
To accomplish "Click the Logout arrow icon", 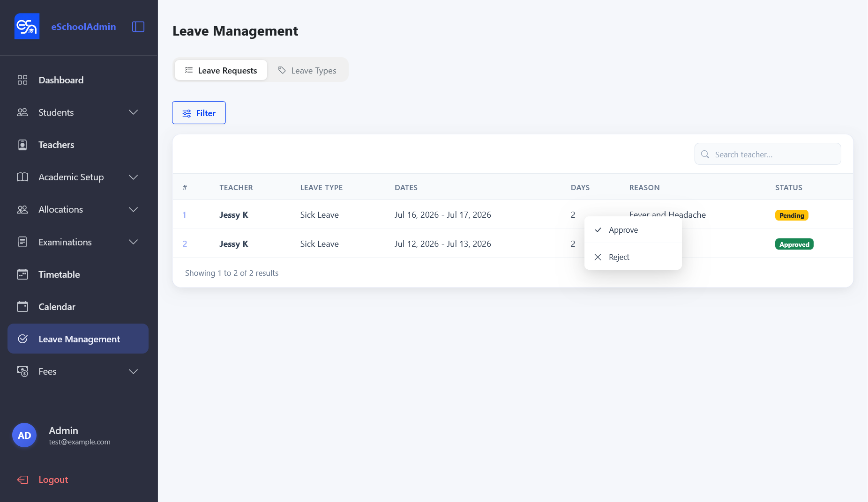I will [22, 480].
